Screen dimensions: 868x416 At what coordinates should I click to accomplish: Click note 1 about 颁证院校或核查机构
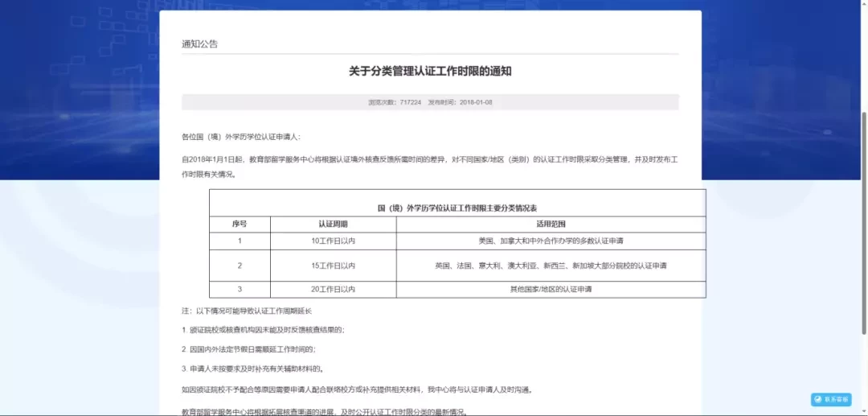(264, 330)
